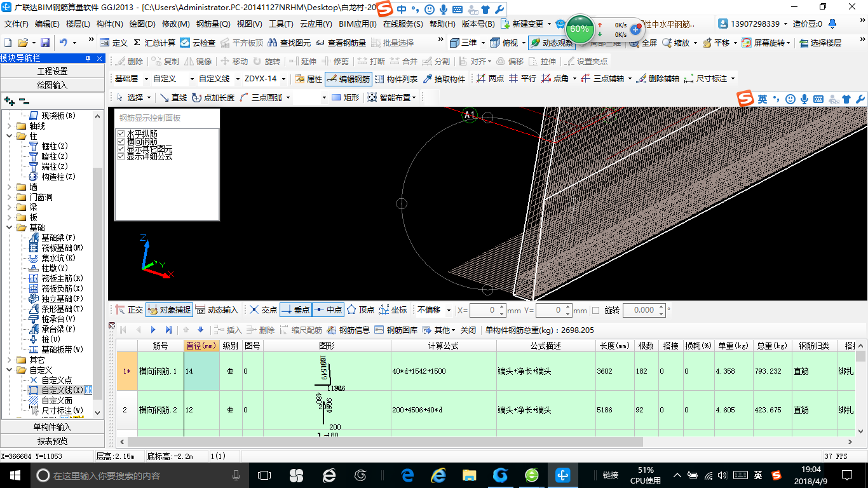Expand 梁 tree node
Image resolution: width=868 pixels, height=488 pixels.
pyautogui.click(x=9, y=207)
